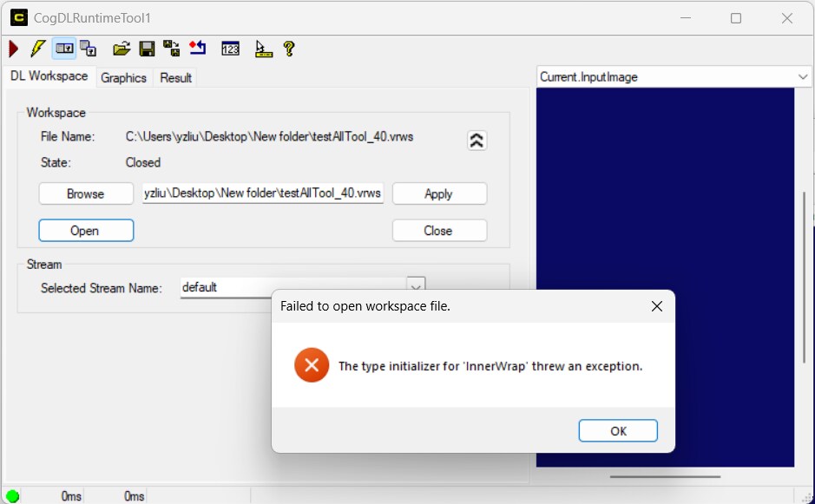Click the red reset arrow icon
This screenshot has height=504, width=815.
[197, 49]
